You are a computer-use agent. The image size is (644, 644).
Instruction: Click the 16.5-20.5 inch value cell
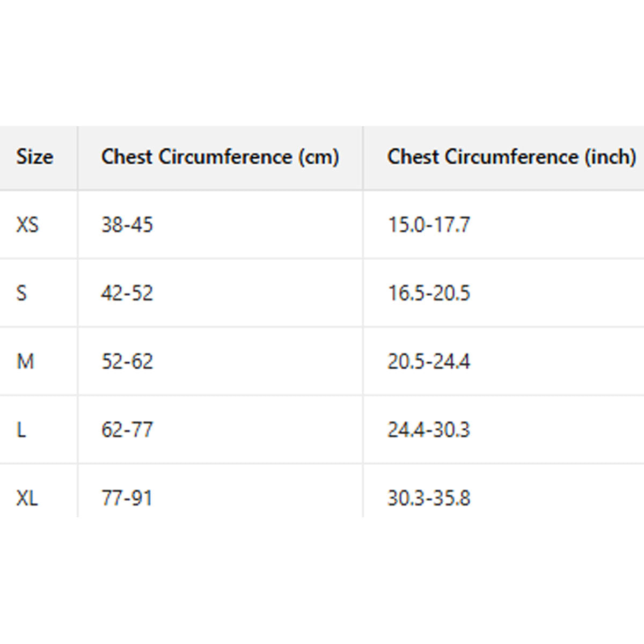429,293
